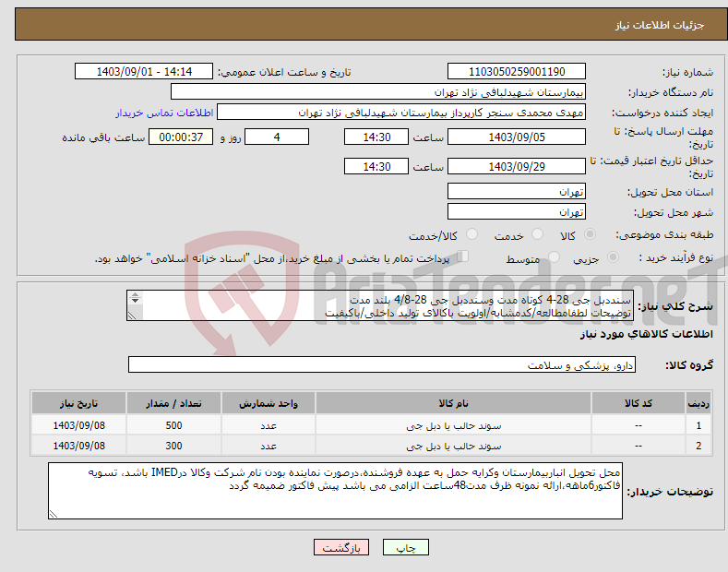Click the scroll down arrow in شرح کلی نیاز
Viewport: 728px width, 572px height.
[x=135, y=301]
